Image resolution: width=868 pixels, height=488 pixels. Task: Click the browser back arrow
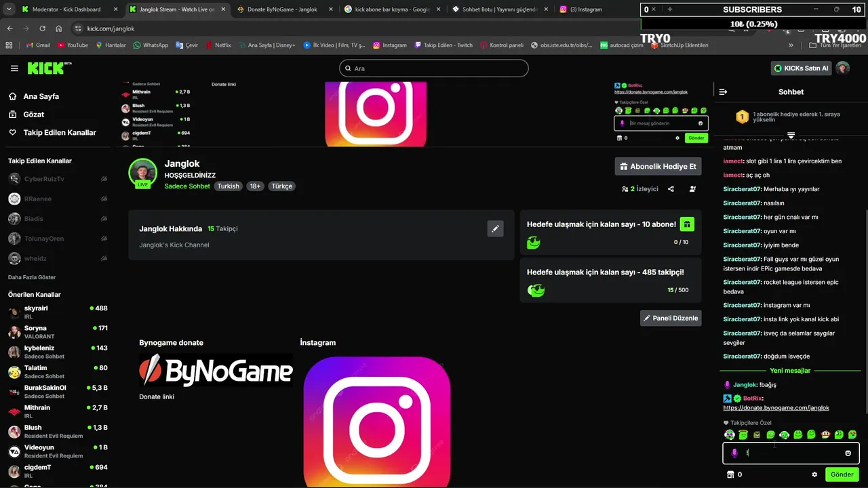[9, 28]
